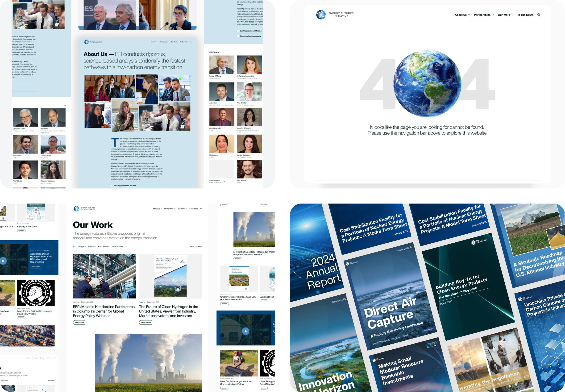Click the EFI logo in the About Us page header

click(93, 42)
